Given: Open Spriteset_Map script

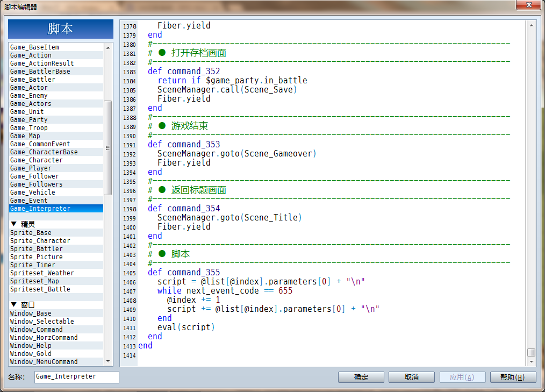Looking at the screenshot, I should pos(56,281).
